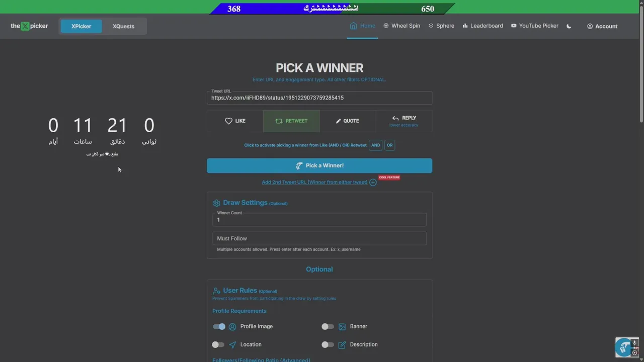This screenshot has width=644, height=362.
Task: Click the User Rules people icon
Action: (x=216, y=291)
